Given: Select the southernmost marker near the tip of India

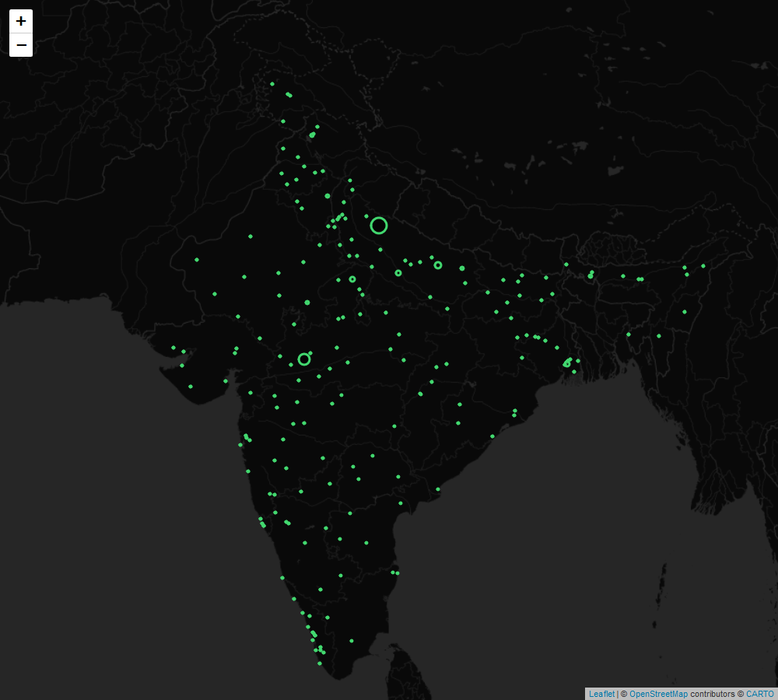Looking at the screenshot, I should (x=321, y=665).
